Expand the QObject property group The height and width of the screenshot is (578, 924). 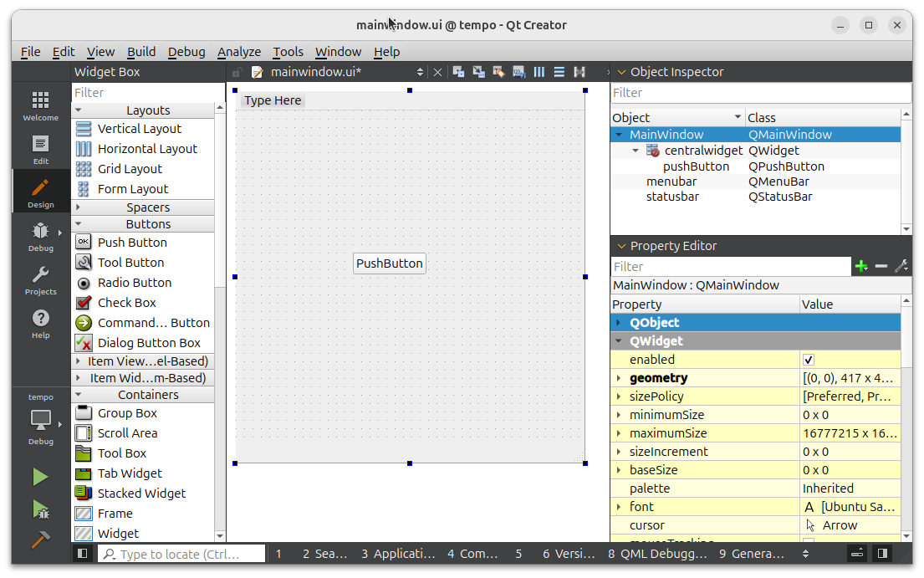618,322
